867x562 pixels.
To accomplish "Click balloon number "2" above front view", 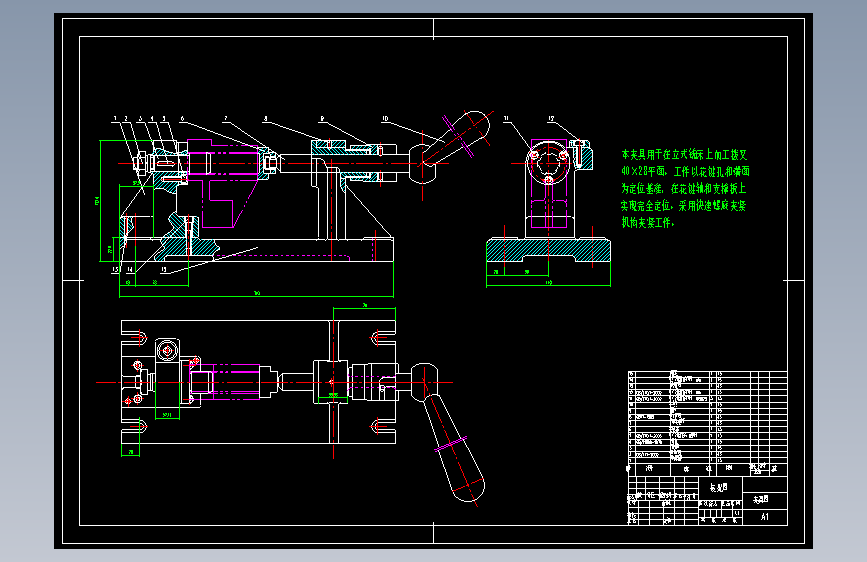I will click(126, 118).
